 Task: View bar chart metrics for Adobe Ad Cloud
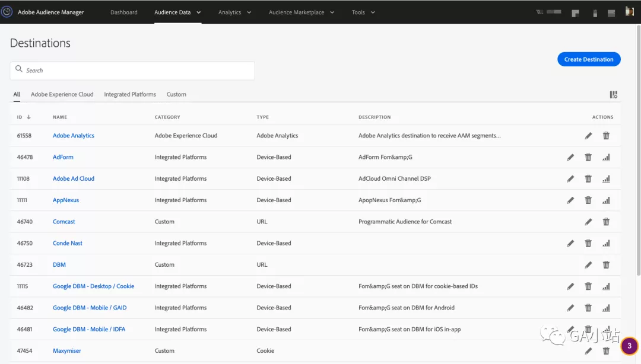[606, 178]
